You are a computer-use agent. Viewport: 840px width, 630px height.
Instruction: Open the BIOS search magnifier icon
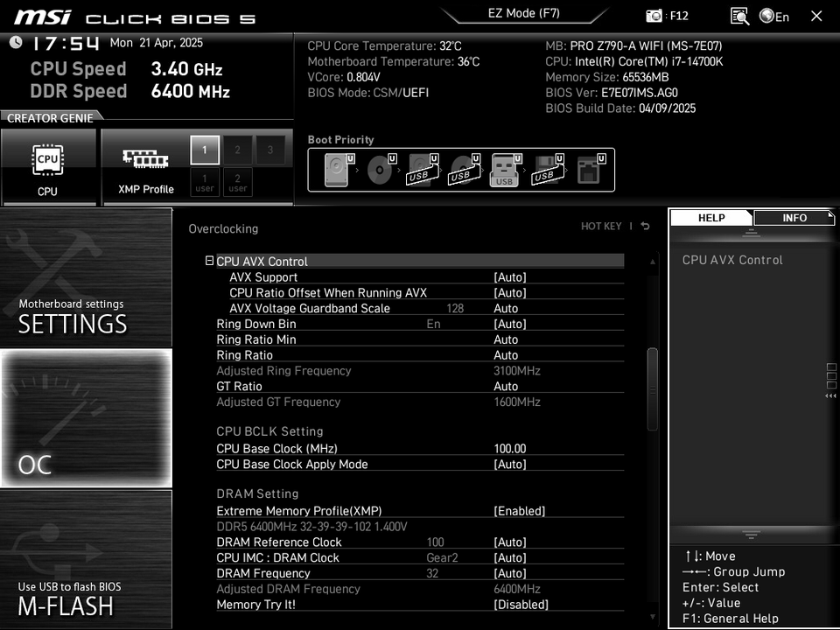[740, 16]
